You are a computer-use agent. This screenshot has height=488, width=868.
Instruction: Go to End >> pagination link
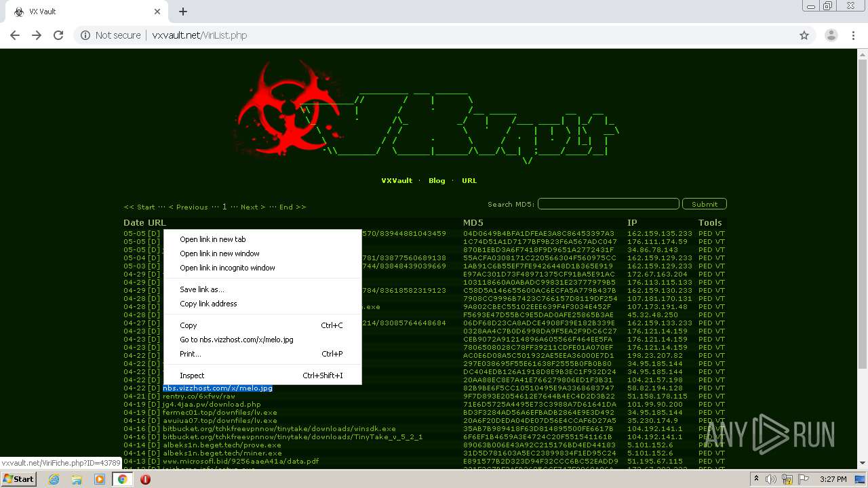click(x=292, y=207)
